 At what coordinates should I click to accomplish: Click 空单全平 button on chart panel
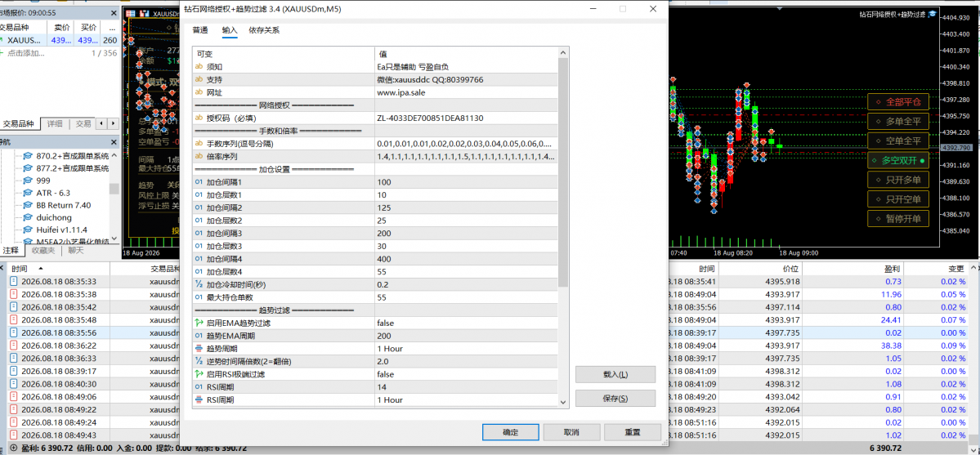pos(898,141)
